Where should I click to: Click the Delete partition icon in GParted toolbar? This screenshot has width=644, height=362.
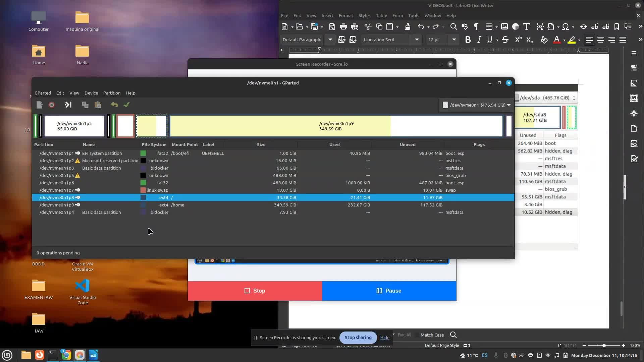click(52, 105)
